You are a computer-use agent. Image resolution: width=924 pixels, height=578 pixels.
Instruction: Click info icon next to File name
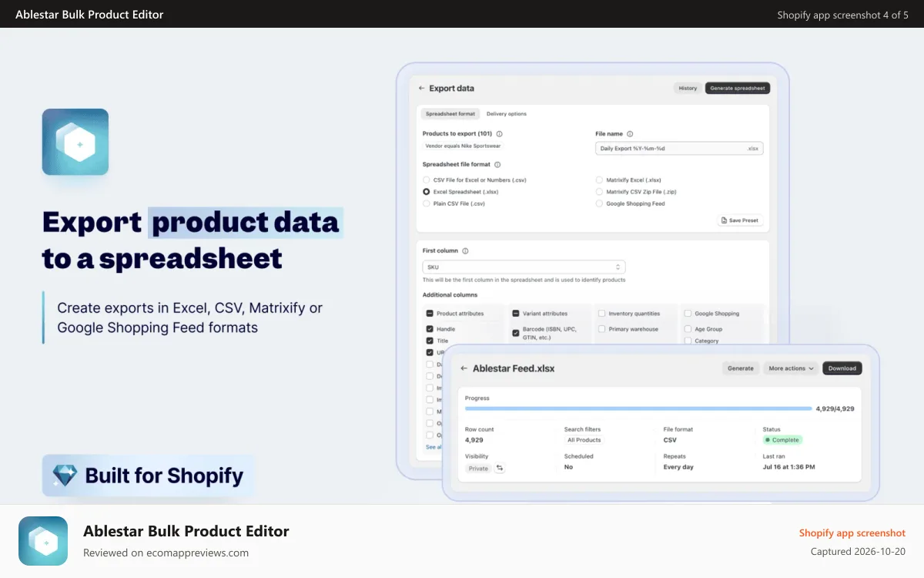630,134
